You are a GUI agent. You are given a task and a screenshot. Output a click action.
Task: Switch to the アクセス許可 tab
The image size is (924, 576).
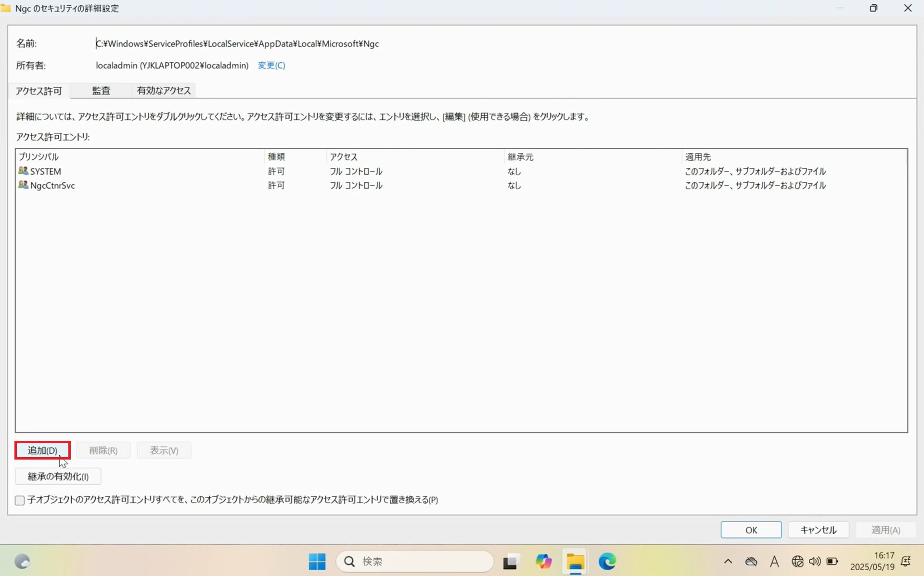(39, 91)
